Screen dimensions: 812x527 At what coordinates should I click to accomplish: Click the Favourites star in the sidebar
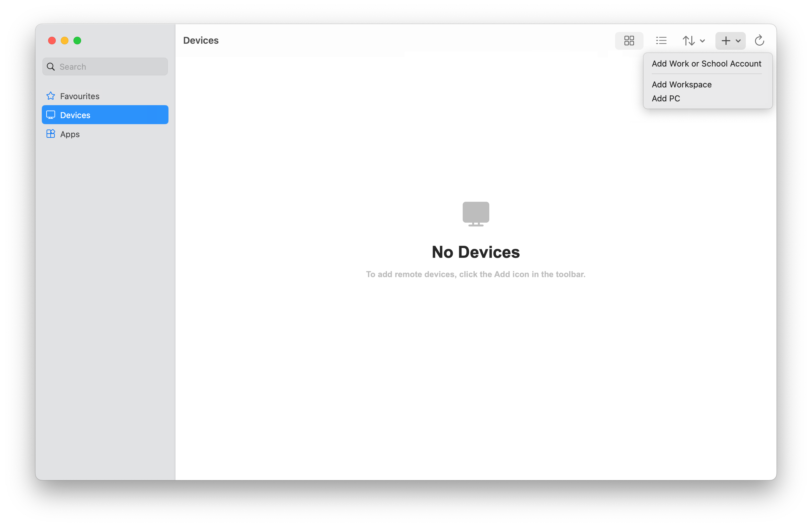click(50, 96)
